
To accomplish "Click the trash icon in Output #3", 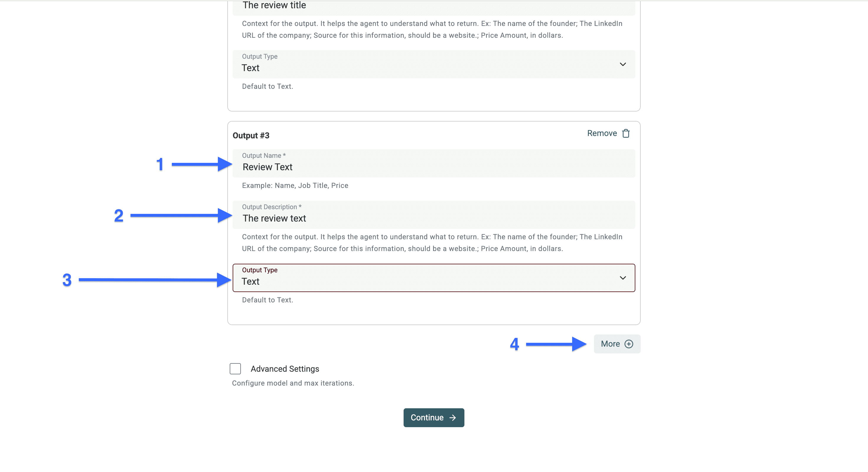I will coord(626,133).
